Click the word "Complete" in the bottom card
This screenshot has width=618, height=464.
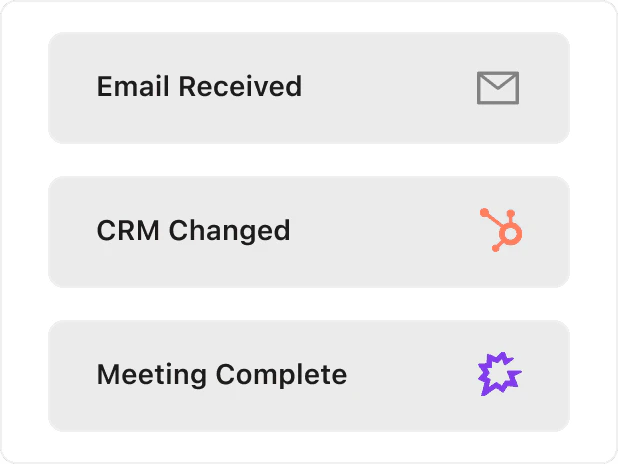[x=281, y=375]
